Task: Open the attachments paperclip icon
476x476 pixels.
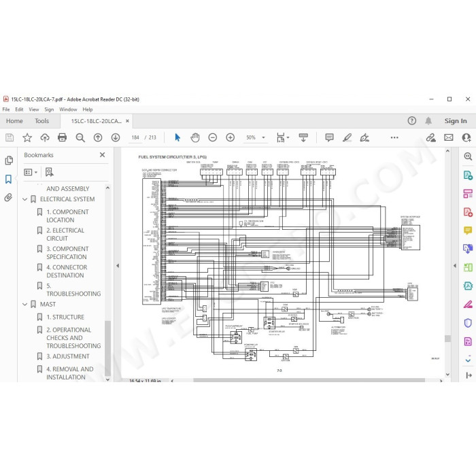Action: (8, 198)
